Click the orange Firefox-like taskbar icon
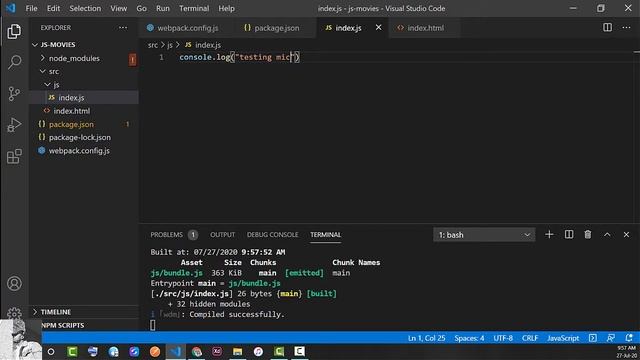The height and width of the screenshot is (360, 640). [155, 351]
